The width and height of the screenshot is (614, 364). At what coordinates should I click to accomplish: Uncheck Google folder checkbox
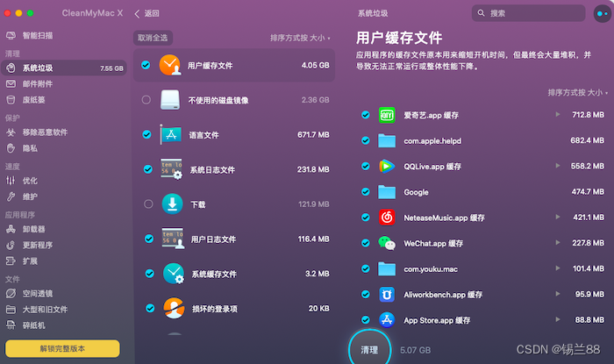(x=366, y=191)
